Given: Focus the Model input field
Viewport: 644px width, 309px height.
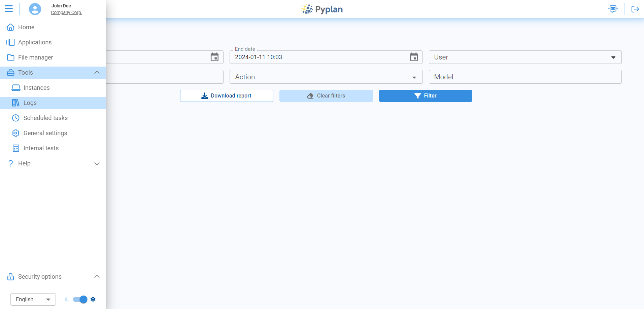Looking at the screenshot, I should pyautogui.click(x=525, y=77).
